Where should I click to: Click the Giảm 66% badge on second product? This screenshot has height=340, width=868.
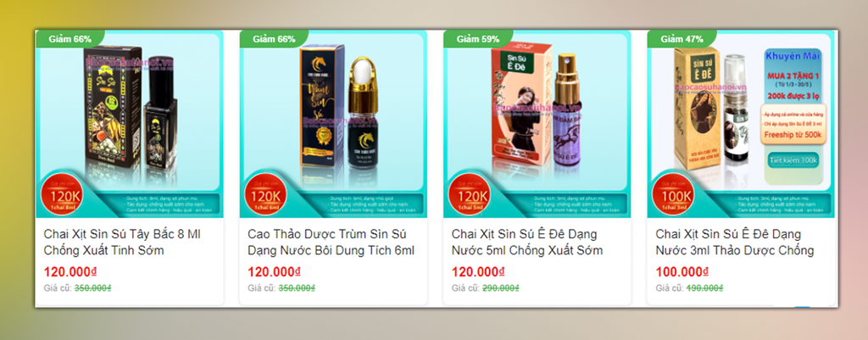click(274, 39)
